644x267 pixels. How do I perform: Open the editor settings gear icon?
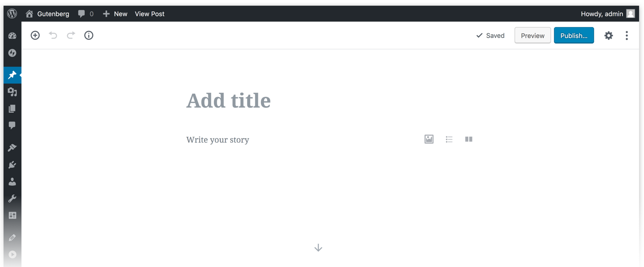coord(608,35)
